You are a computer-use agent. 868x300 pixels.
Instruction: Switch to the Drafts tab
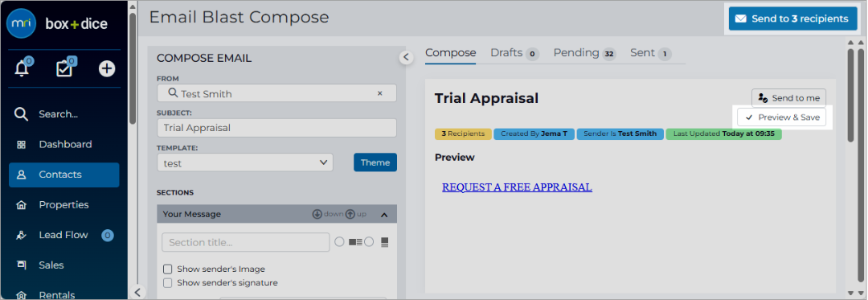pyautogui.click(x=515, y=53)
